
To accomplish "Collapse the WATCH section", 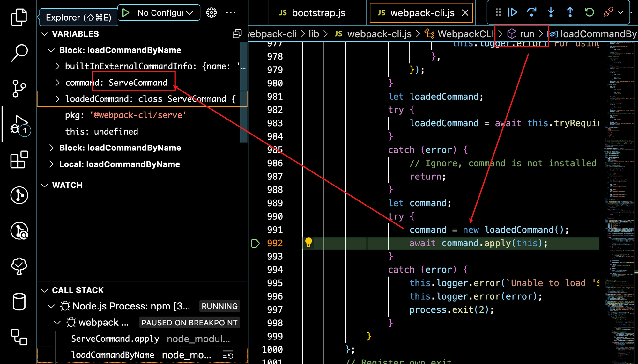I will [x=45, y=185].
